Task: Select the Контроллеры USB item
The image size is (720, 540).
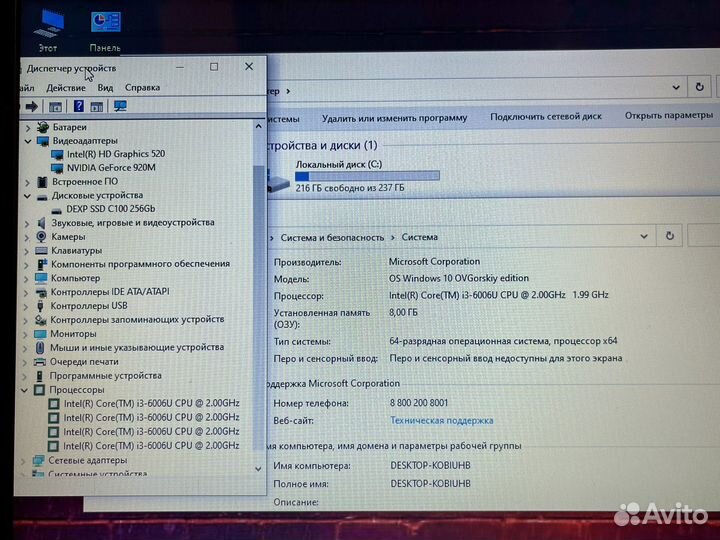Action: (89, 306)
